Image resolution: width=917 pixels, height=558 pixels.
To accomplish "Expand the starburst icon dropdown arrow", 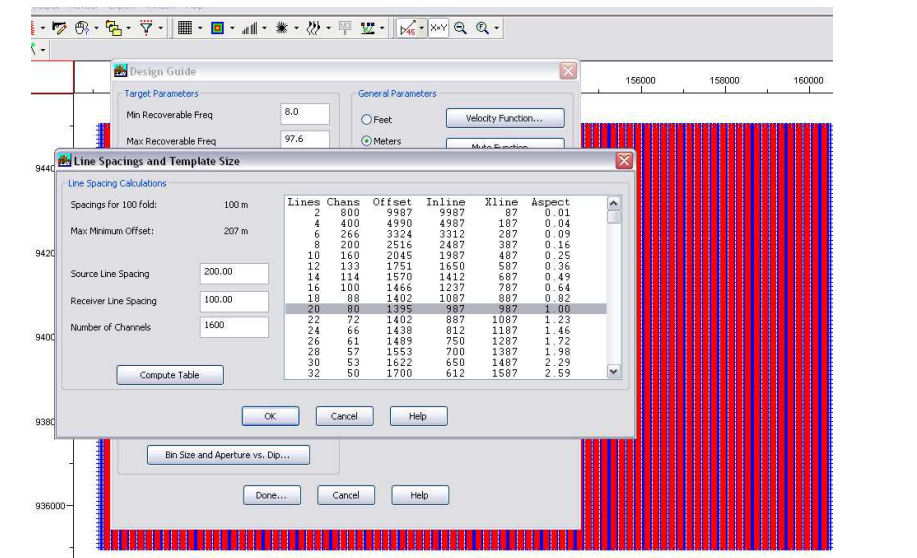I will point(296,27).
